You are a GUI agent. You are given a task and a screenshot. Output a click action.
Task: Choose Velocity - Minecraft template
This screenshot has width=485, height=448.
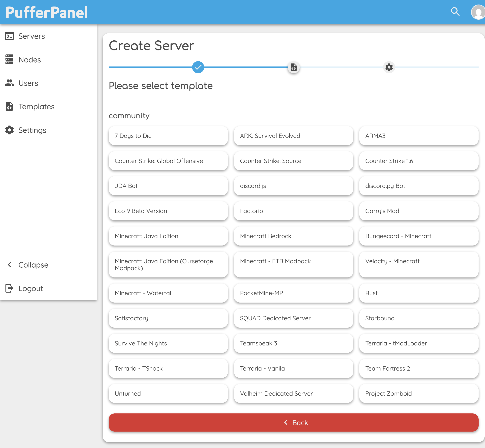coord(419,264)
